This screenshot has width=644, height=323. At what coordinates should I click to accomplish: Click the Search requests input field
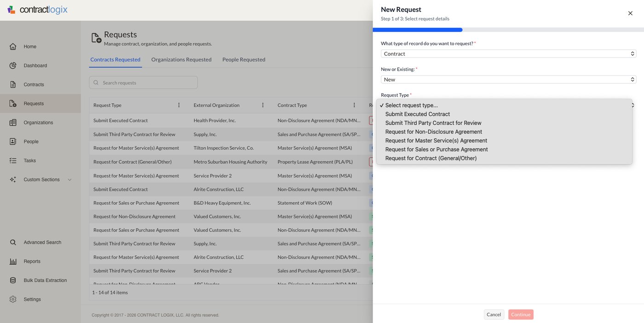tap(144, 83)
